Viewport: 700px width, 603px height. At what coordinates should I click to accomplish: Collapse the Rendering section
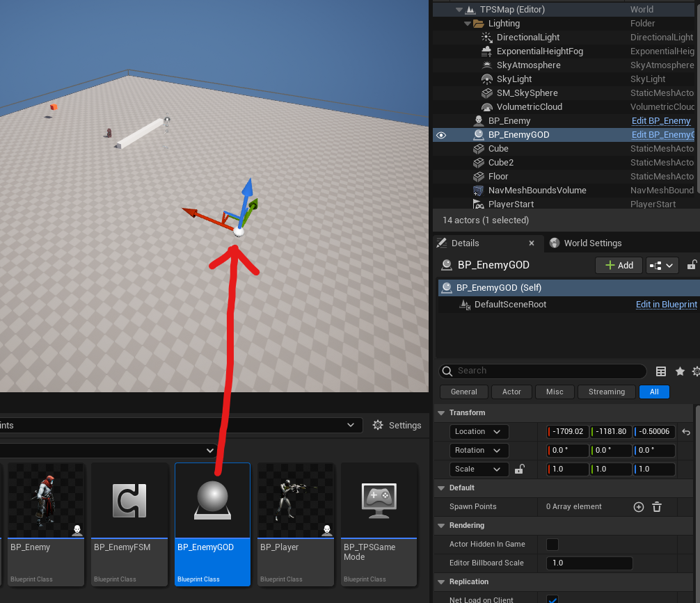tap(441, 525)
